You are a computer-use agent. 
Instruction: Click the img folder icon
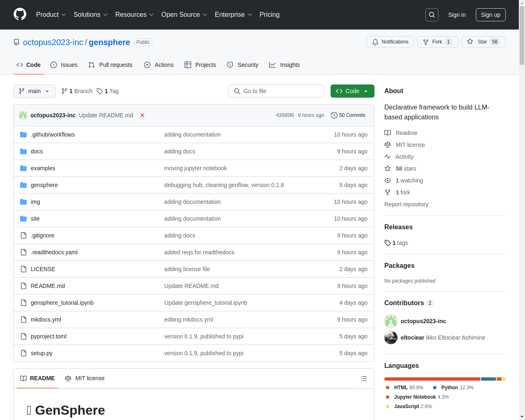pos(23,202)
